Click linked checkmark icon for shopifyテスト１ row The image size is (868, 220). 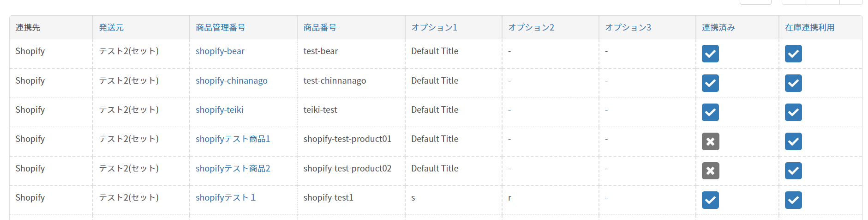(710, 200)
